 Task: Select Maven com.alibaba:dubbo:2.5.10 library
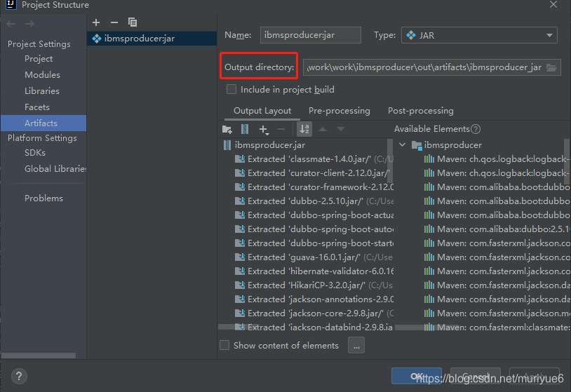pyautogui.click(x=497, y=229)
